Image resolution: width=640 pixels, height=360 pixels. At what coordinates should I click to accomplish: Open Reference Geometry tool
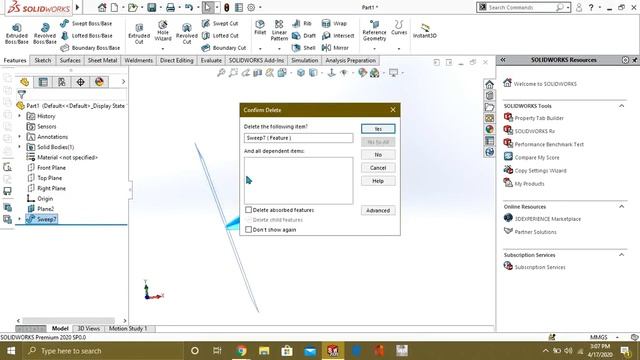point(374,30)
